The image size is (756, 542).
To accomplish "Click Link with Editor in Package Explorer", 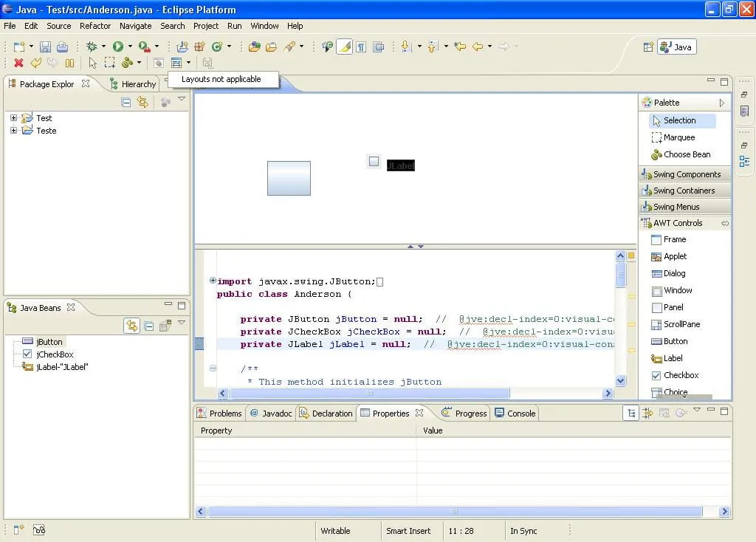I will coord(142,103).
